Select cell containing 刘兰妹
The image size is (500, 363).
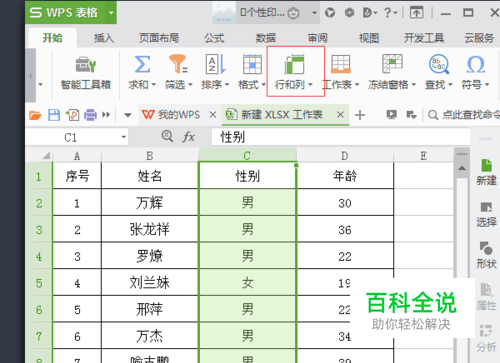click(150, 283)
